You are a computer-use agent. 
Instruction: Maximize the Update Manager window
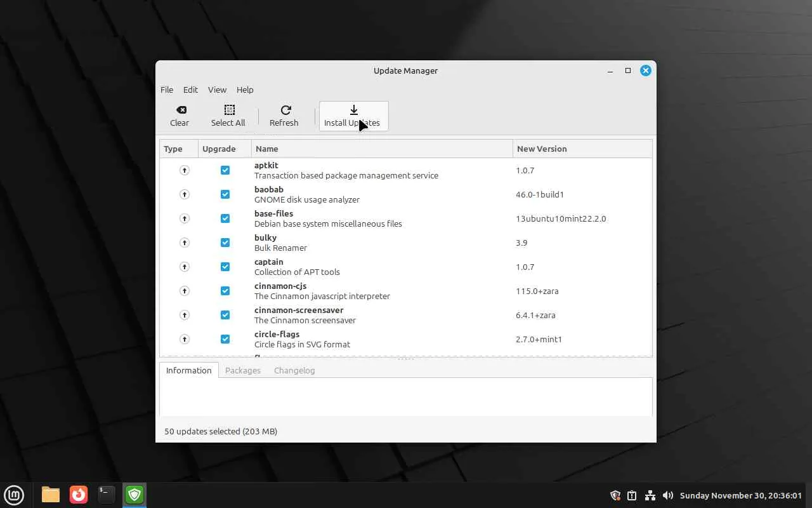click(x=628, y=70)
